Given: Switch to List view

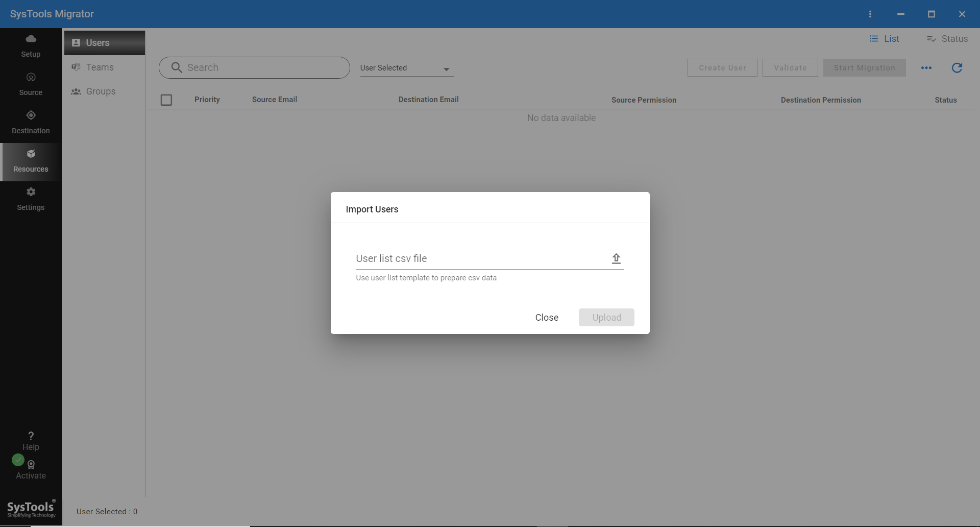Looking at the screenshot, I should 885,39.
